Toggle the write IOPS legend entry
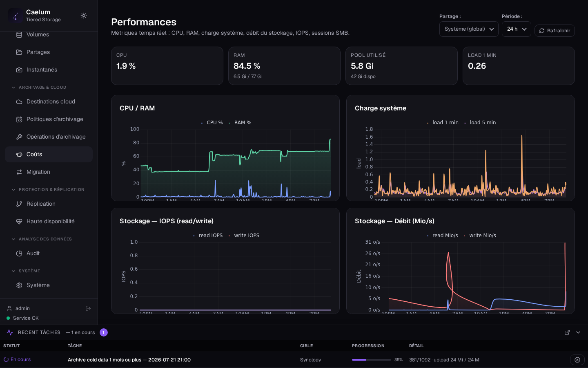588x368 pixels. pyautogui.click(x=244, y=236)
